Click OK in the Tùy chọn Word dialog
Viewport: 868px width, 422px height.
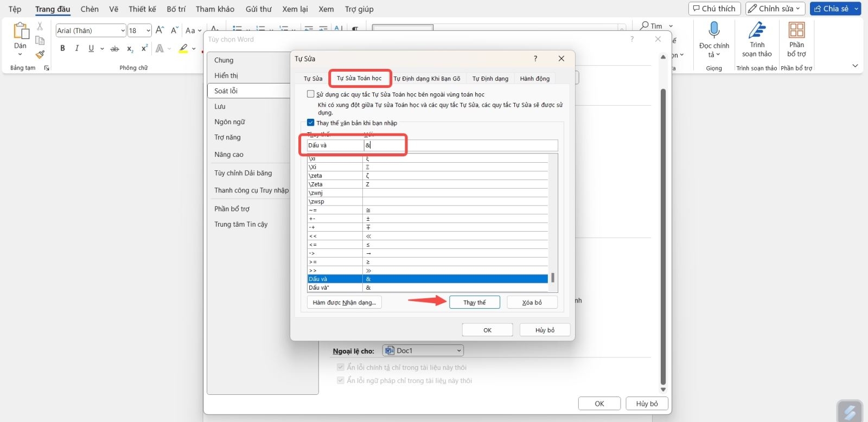(x=599, y=404)
